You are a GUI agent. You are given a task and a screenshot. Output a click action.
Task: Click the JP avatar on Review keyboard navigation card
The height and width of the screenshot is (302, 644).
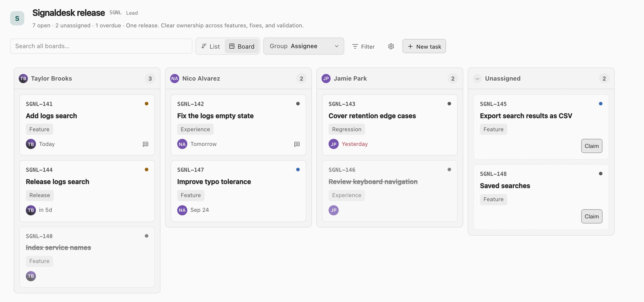(334, 210)
